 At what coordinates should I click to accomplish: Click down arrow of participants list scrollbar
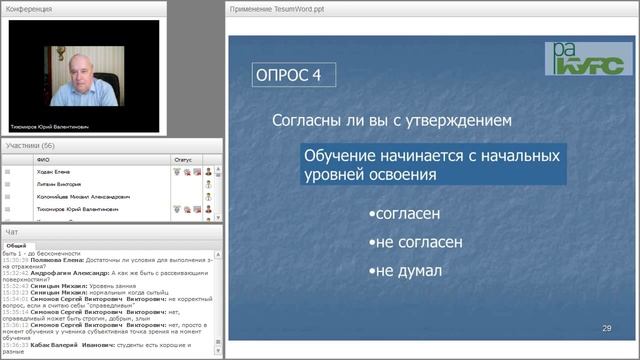coord(218,218)
